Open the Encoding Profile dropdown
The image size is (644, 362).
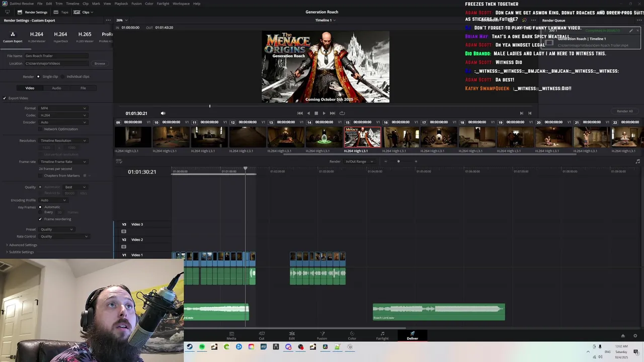click(x=53, y=200)
